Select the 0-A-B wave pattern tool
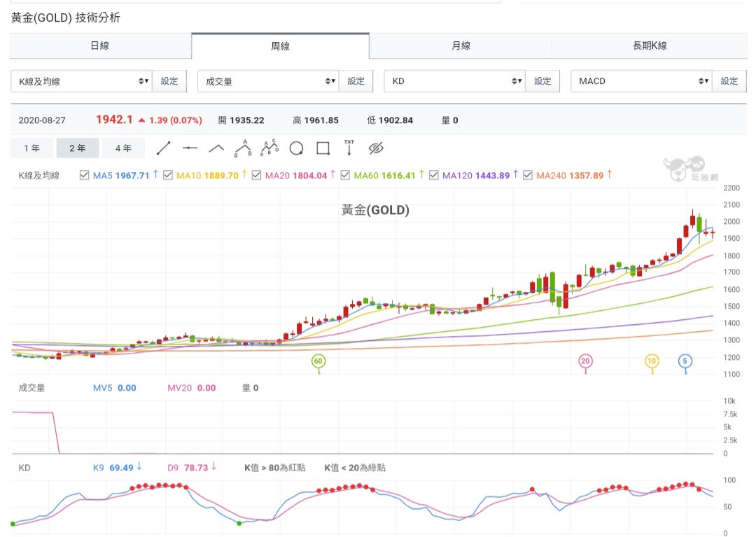Image resolution: width=756 pixels, height=537 pixels. [243, 148]
